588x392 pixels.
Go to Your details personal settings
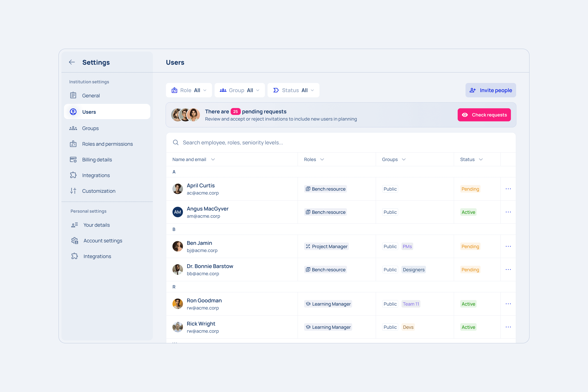[x=97, y=225]
